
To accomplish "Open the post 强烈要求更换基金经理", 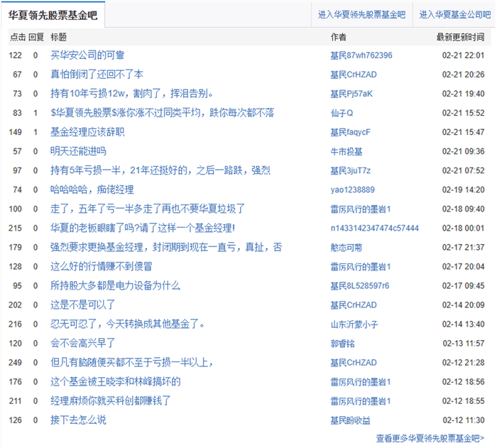I will tap(166, 247).
